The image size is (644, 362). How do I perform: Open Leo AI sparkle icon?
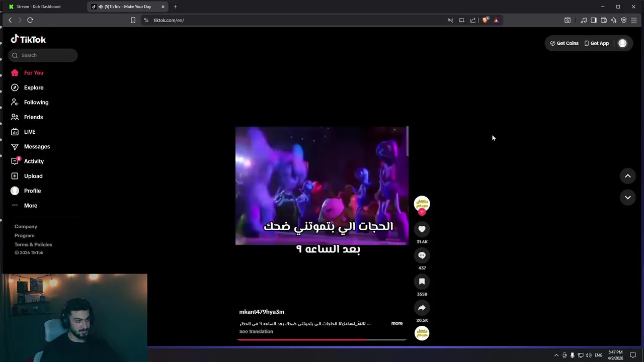tap(614, 20)
